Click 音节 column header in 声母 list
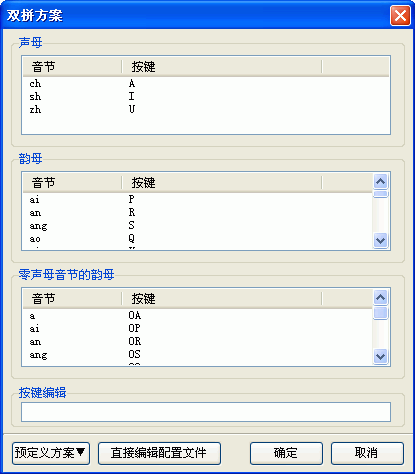The width and height of the screenshot is (415, 474). (x=72, y=67)
